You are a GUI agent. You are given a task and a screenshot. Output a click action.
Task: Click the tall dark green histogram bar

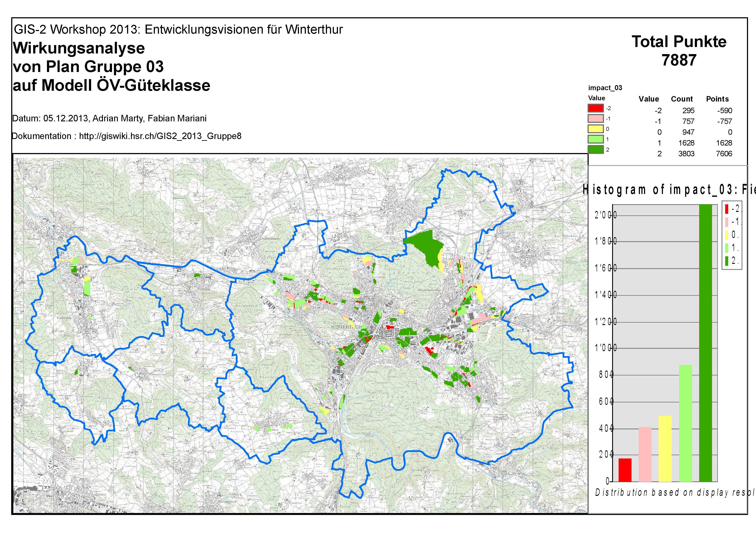click(x=705, y=343)
